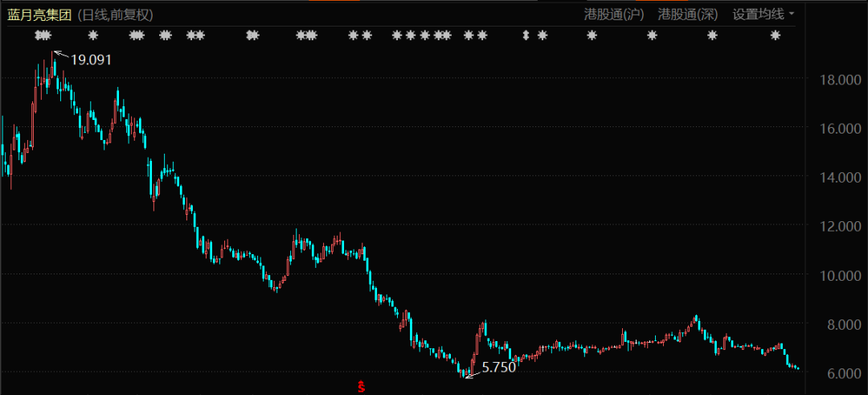Expand the arrow next to 设置均线

point(792,14)
